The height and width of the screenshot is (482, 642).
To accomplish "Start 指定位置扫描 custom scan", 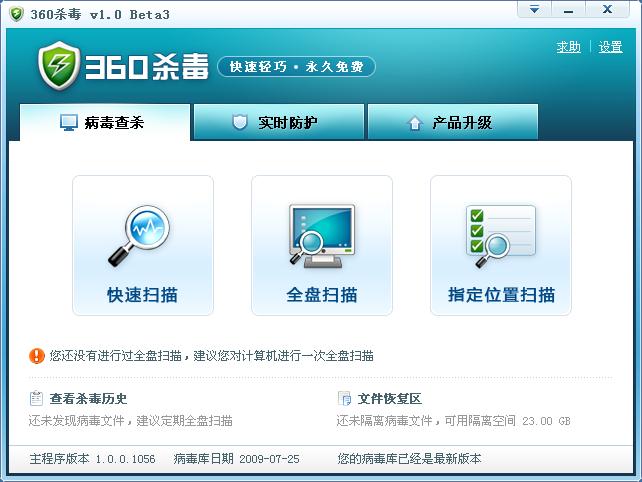I will [501, 246].
